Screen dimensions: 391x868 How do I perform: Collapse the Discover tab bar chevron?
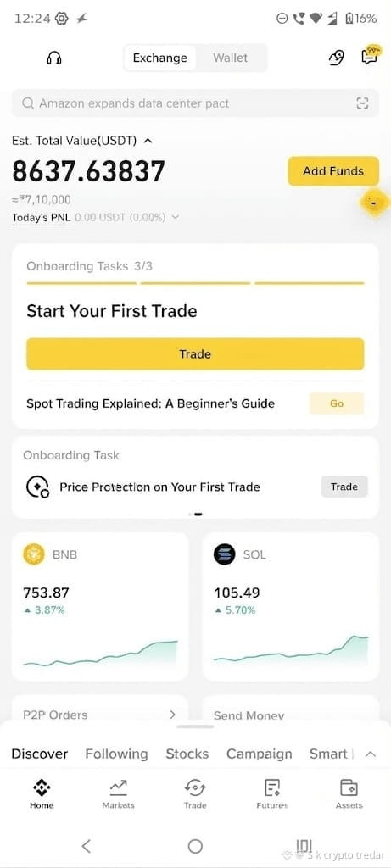[x=371, y=754]
